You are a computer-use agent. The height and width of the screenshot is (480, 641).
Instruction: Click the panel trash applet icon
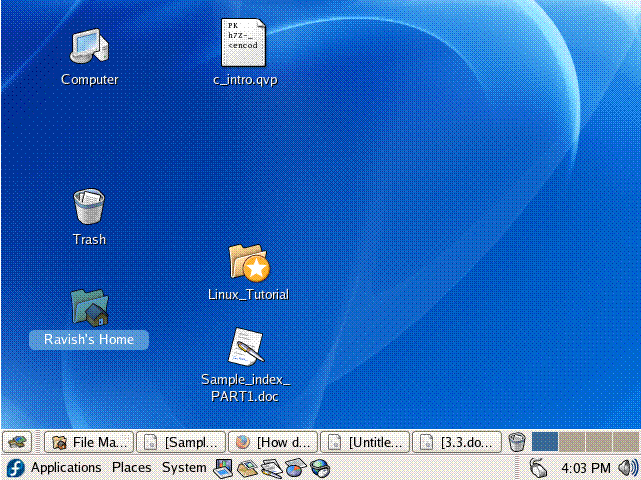click(517, 441)
